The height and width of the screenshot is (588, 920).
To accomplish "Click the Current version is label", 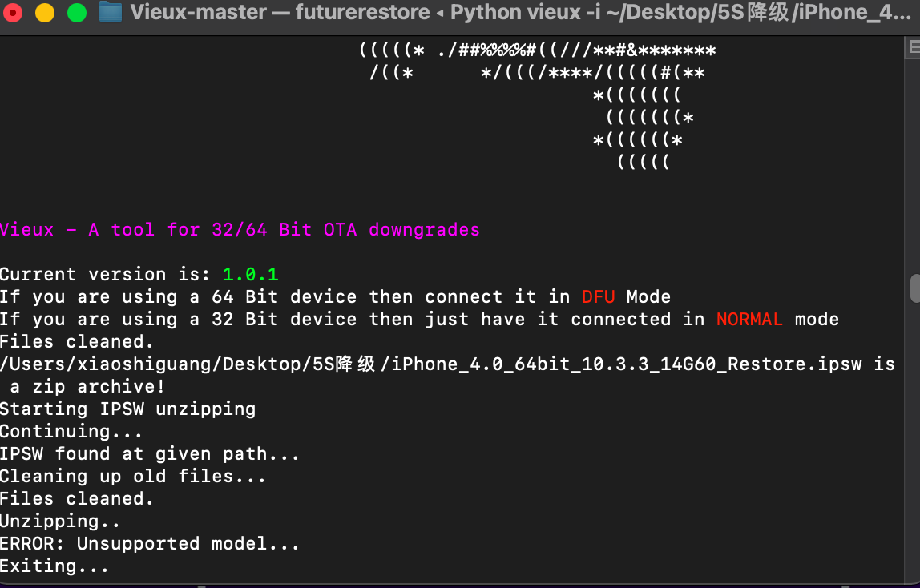I will (108, 275).
